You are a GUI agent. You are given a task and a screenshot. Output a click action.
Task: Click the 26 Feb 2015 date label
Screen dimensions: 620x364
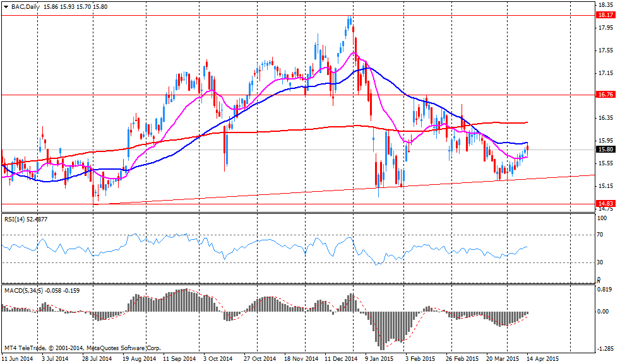[463, 359]
